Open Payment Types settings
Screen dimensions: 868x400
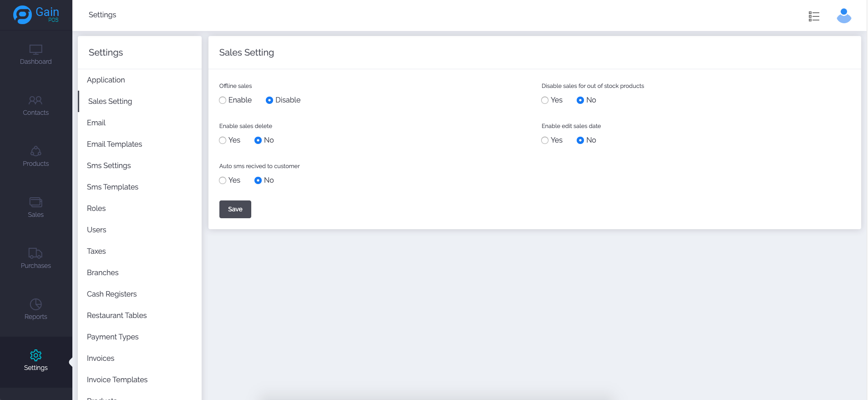point(112,337)
